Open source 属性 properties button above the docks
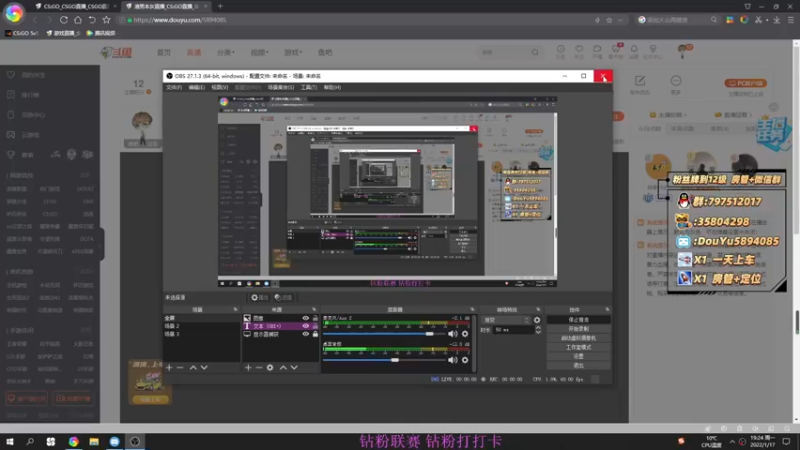Screen dimensions: 800x450 pos(259,297)
